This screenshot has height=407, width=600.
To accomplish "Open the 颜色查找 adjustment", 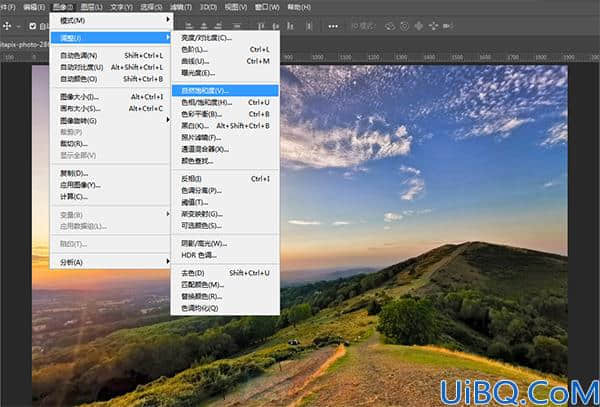I will pos(225,161).
